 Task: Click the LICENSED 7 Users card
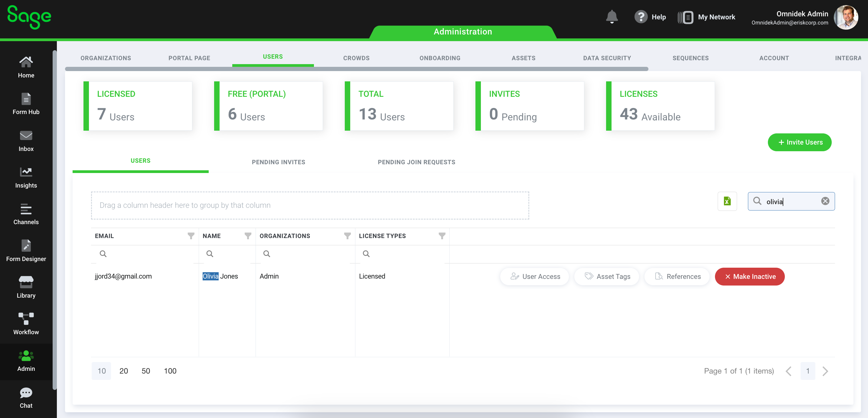(138, 106)
